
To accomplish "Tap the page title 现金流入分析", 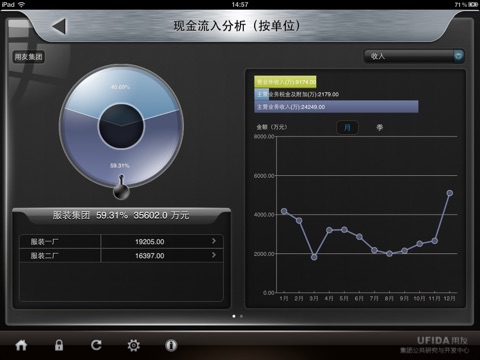I will [237, 26].
